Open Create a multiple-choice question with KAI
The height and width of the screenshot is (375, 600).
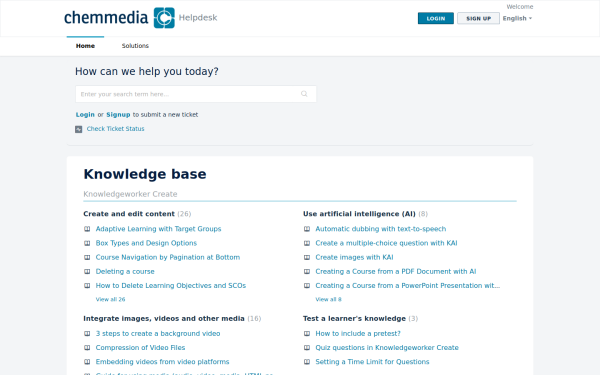[x=386, y=243]
